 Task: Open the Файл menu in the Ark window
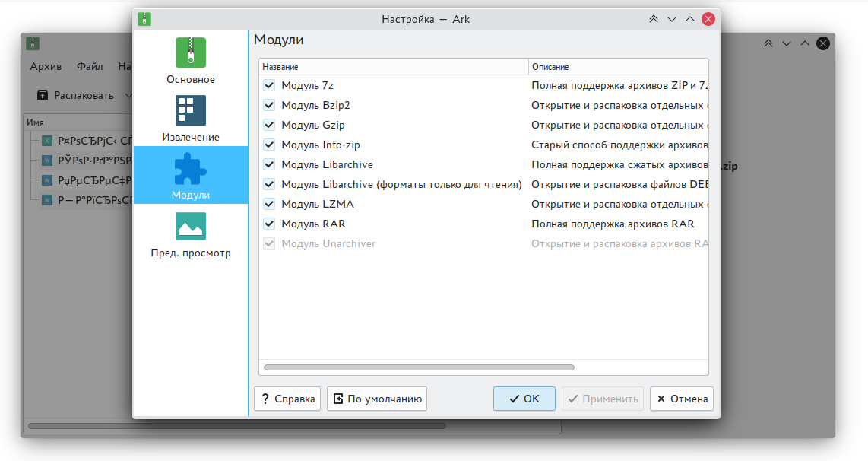90,66
